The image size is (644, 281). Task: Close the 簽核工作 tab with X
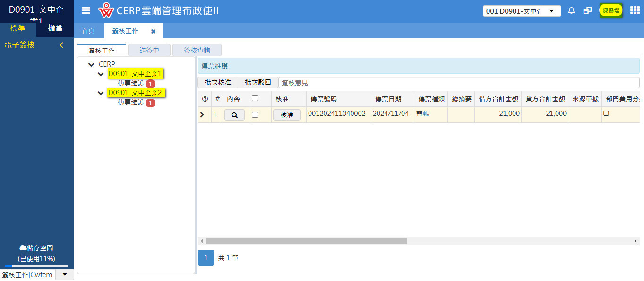(x=153, y=31)
